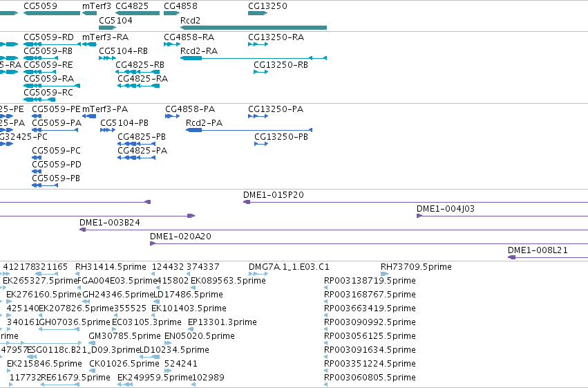
Task: Select the CG13250-RA transcript label
Action: point(276,37)
